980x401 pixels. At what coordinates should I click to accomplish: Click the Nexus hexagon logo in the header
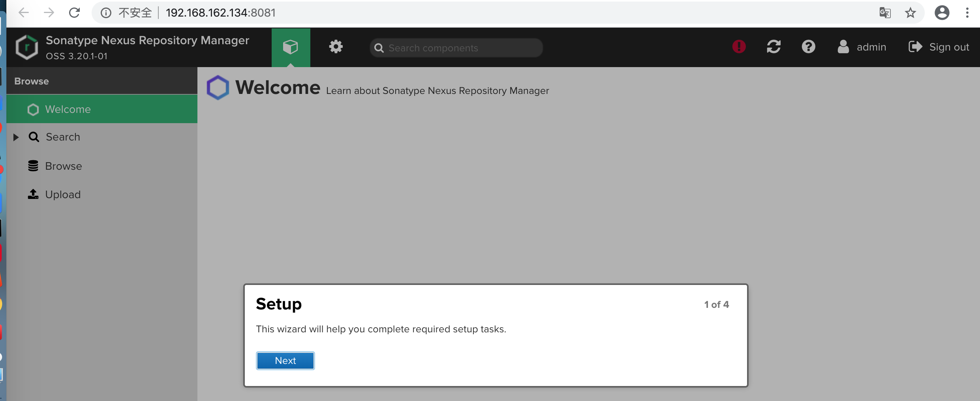tap(27, 47)
